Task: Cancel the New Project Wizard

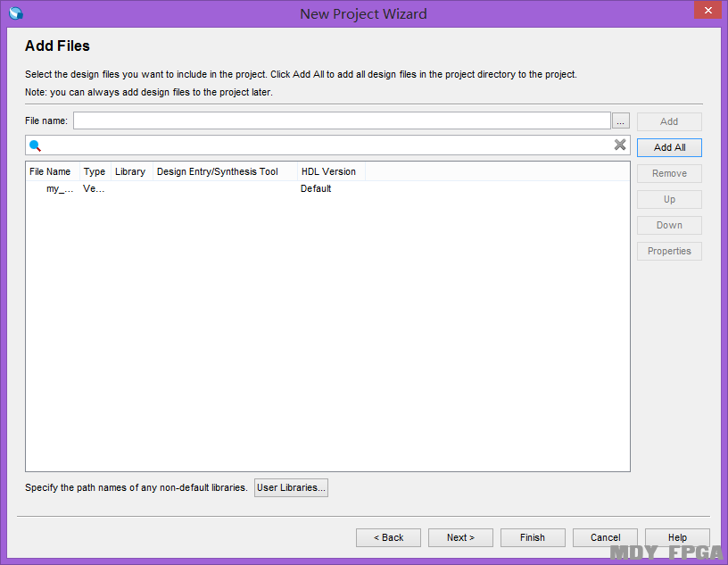Action: [605, 537]
